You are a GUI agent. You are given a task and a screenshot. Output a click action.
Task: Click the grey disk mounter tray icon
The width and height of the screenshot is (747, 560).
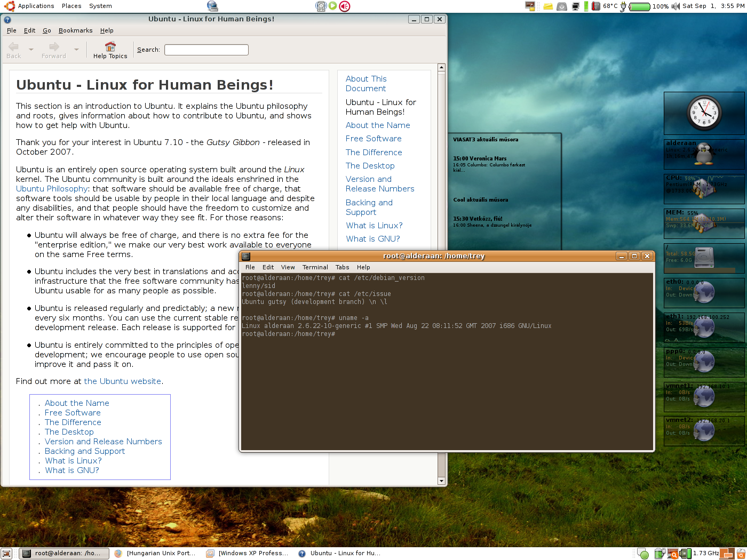[562, 6]
